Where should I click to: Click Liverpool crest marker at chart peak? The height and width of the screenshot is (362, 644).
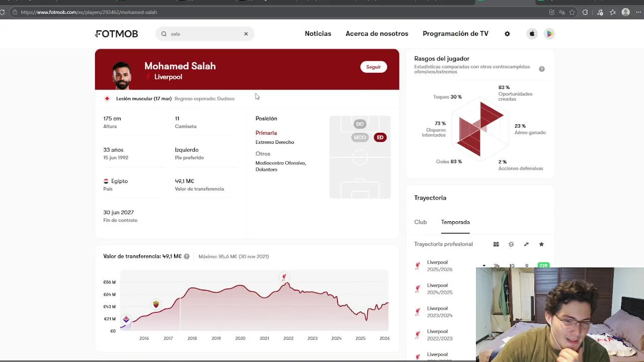click(x=284, y=277)
